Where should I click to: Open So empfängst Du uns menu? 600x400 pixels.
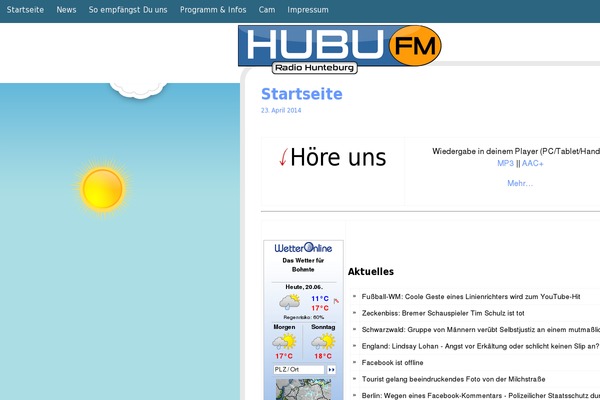[128, 10]
